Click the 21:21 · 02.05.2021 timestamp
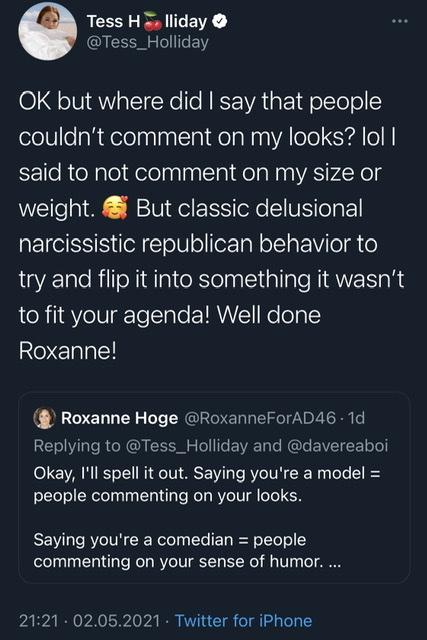Screen dimensions: 427x640 click(x=89, y=621)
